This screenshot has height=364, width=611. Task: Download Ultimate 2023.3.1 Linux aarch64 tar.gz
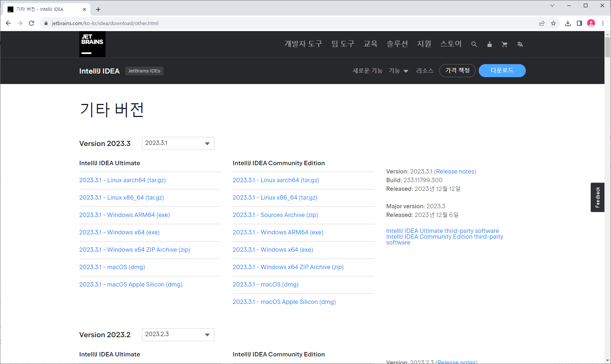point(122,180)
